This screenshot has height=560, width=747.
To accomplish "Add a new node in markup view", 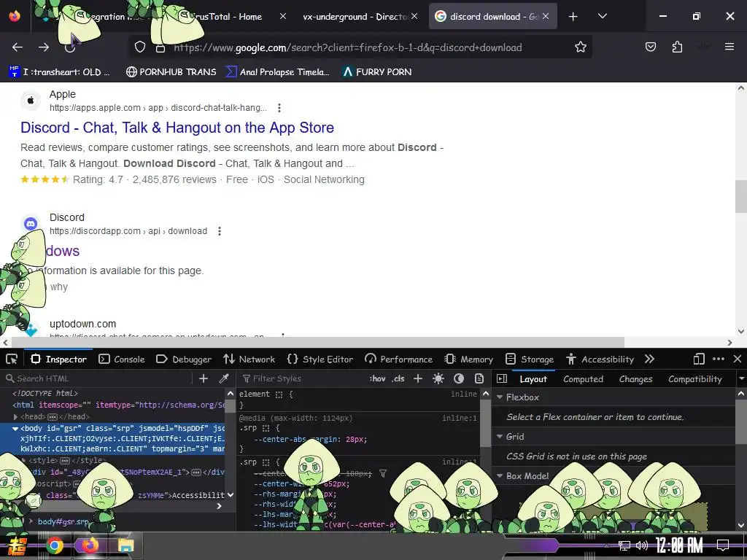I will click(x=204, y=378).
